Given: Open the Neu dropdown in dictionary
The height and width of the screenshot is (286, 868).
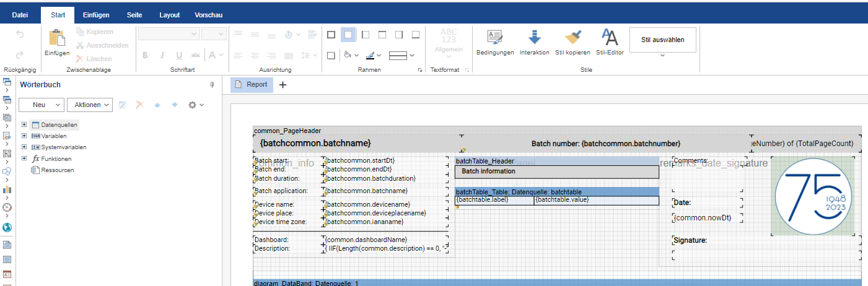Looking at the screenshot, I should [x=42, y=105].
